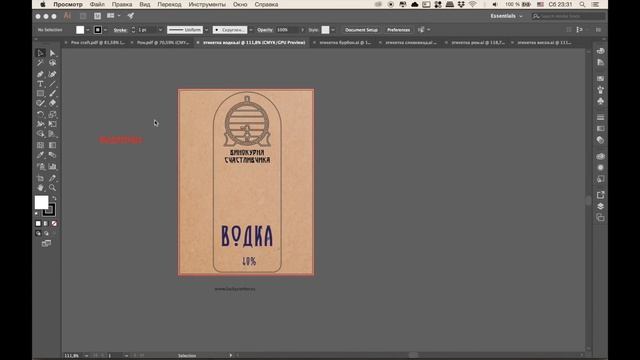Screen dimensions: 640x360
Task: Select the Eyedropper tool
Action: (40, 155)
